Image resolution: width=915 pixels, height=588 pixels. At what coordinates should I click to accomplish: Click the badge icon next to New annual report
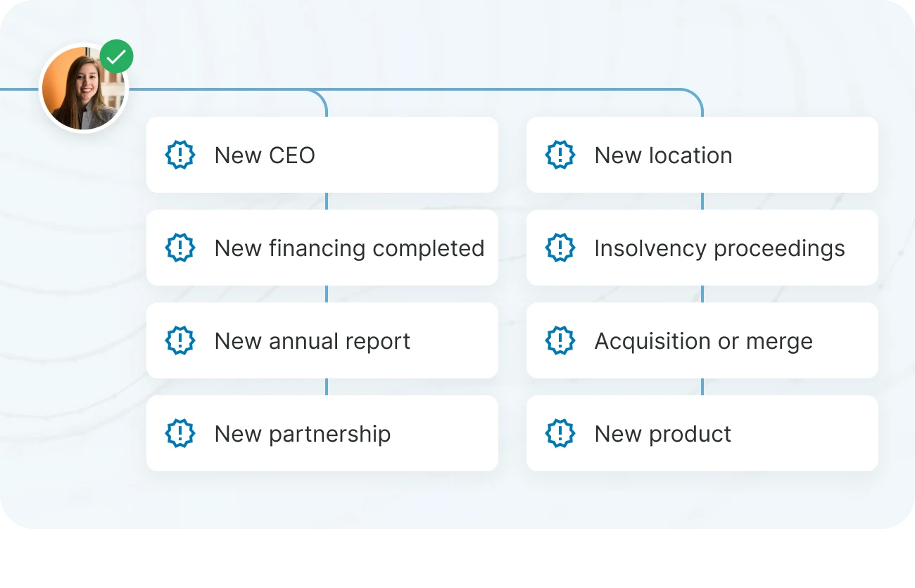pos(180,340)
